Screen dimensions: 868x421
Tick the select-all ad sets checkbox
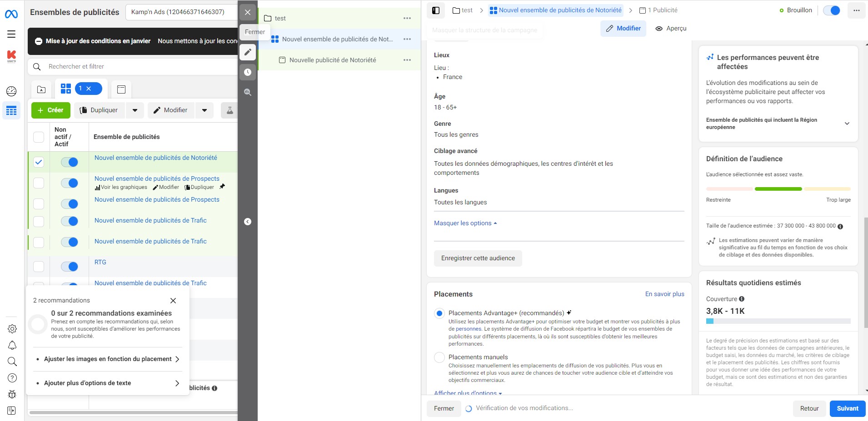coord(39,137)
